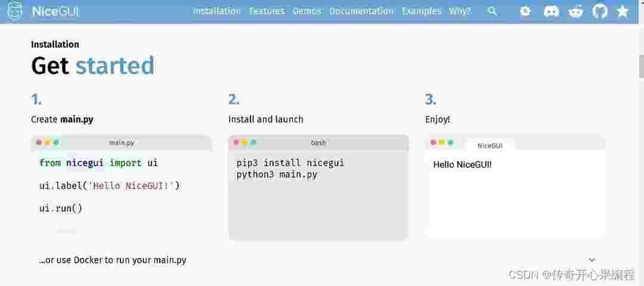Click the main.py window title
The height and width of the screenshot is (286, 644).
pyautogui.click(x=122, y=143)
